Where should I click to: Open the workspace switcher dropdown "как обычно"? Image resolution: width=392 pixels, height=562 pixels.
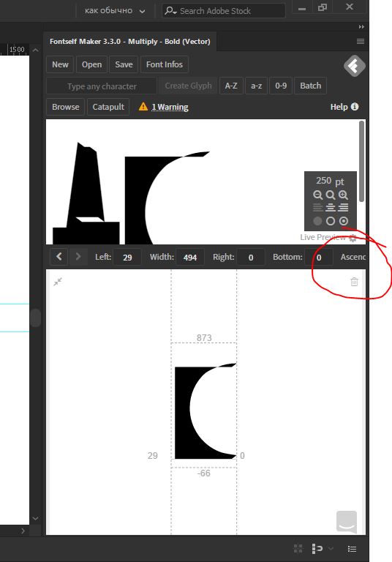tap(115, 11)
